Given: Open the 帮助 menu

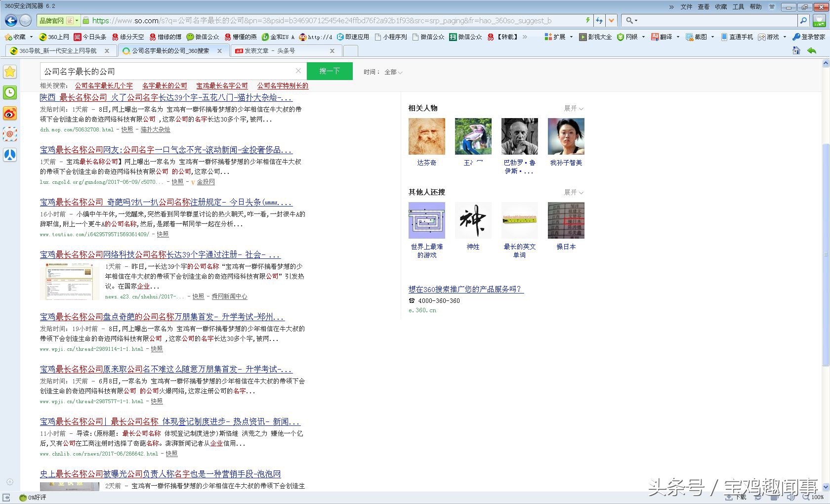Looking at the screenshot, I should (755, 6).
